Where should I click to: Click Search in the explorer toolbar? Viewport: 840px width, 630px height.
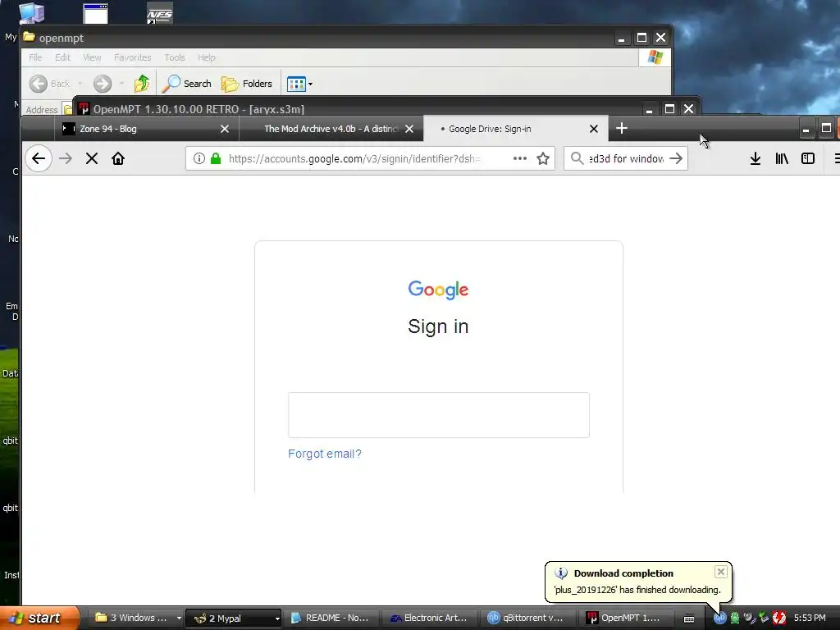[x=186, y=84]
